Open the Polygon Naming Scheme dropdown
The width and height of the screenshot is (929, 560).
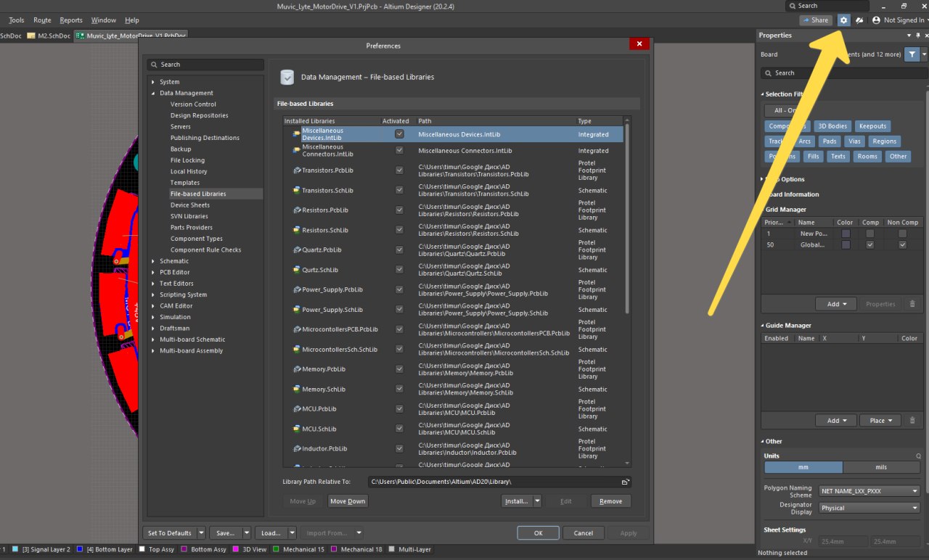869,491
